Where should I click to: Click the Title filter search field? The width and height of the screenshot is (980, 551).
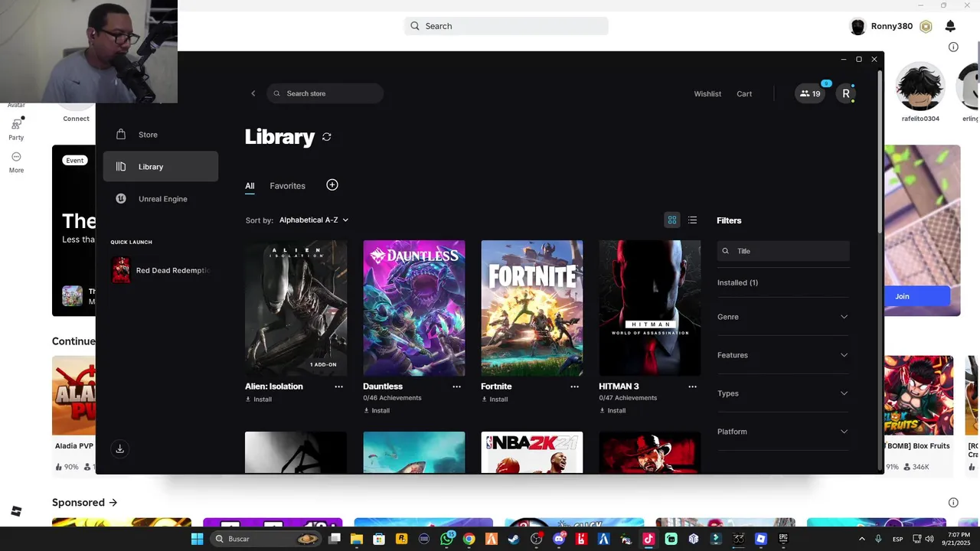[x=783, y=251]
